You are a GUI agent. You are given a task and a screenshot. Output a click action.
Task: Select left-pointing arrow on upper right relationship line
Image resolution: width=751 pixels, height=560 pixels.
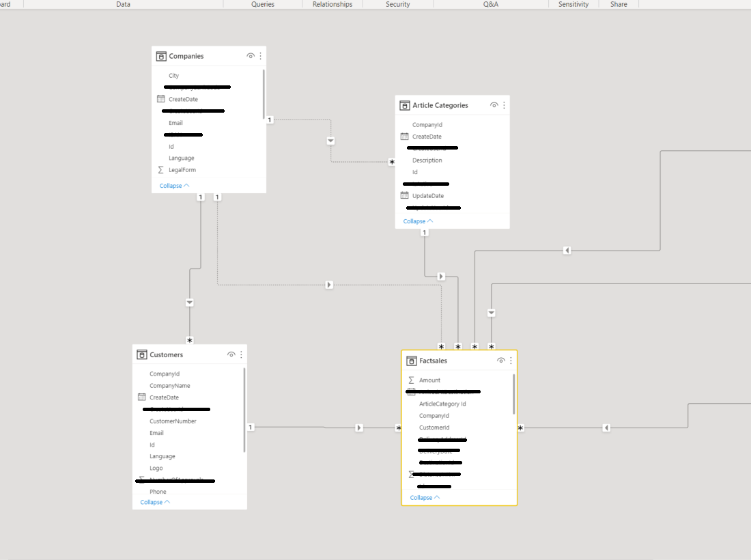tap(567, 251)
